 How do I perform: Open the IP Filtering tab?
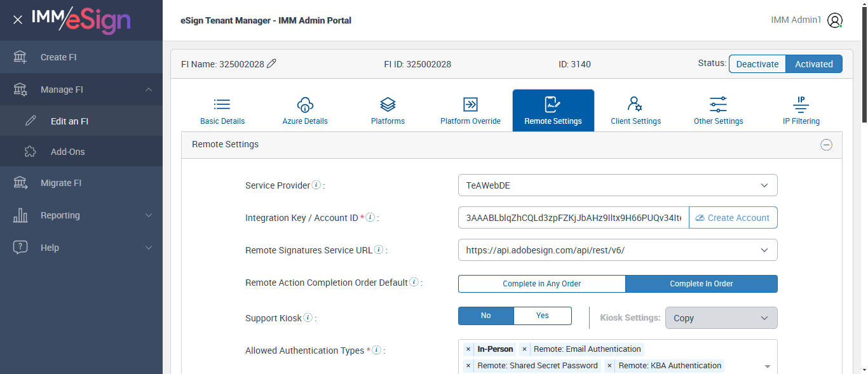click(801, 111)
